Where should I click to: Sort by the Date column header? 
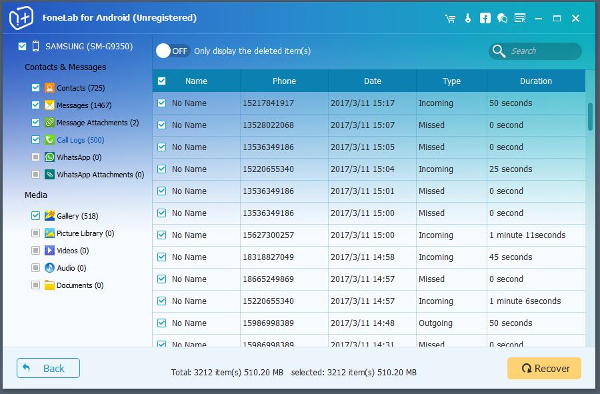(x=372, y=81)
